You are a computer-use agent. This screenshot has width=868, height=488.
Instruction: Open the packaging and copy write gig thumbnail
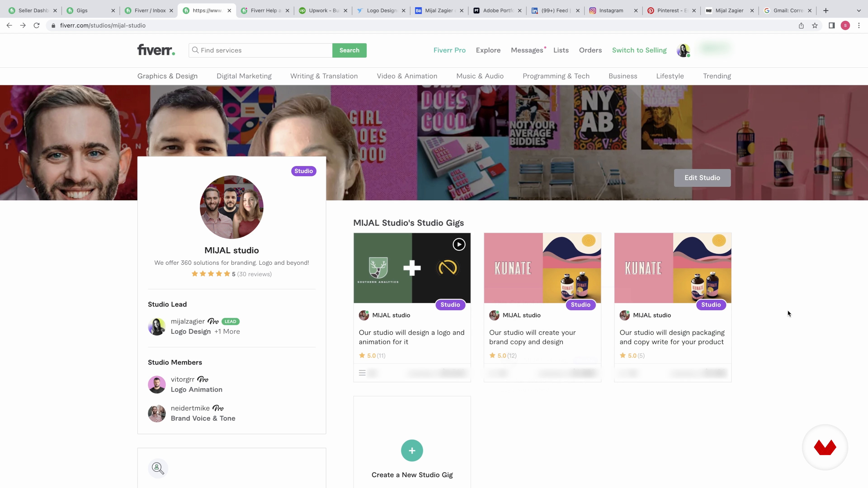(672, 268)
